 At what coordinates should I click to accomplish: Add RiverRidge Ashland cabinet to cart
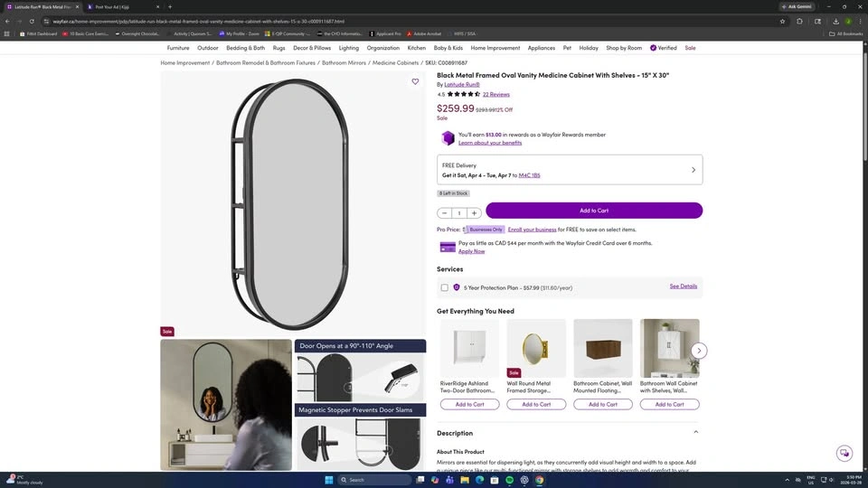point(469,405)
